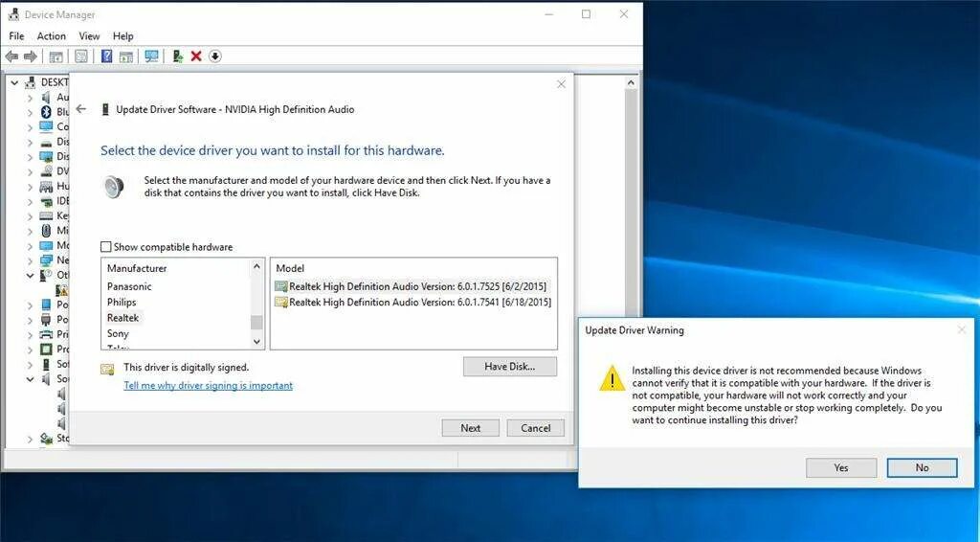Select Realtek in the Manufacturer list
The width and height of the screenshot is (980, 542).
coord(123,318)
